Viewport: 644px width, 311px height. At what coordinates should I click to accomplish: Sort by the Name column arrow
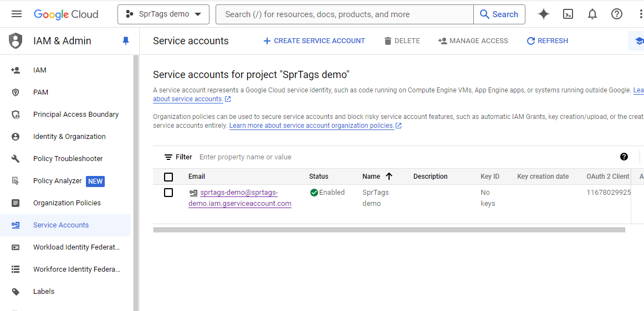click(x=389, y=177)
